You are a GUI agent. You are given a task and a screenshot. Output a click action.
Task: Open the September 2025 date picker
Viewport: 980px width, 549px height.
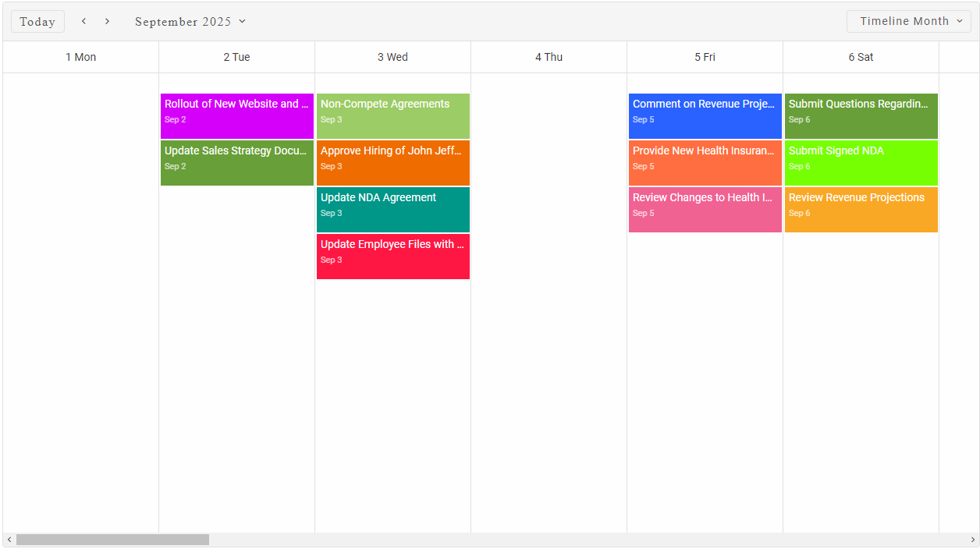point(190,22)
